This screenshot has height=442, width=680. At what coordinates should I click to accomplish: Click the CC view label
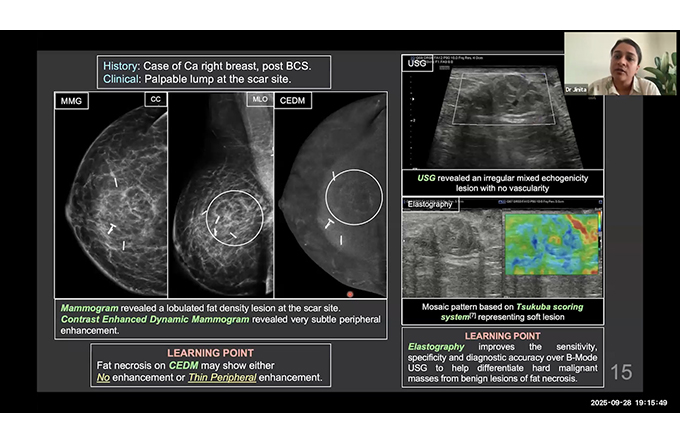click(155, 100)
